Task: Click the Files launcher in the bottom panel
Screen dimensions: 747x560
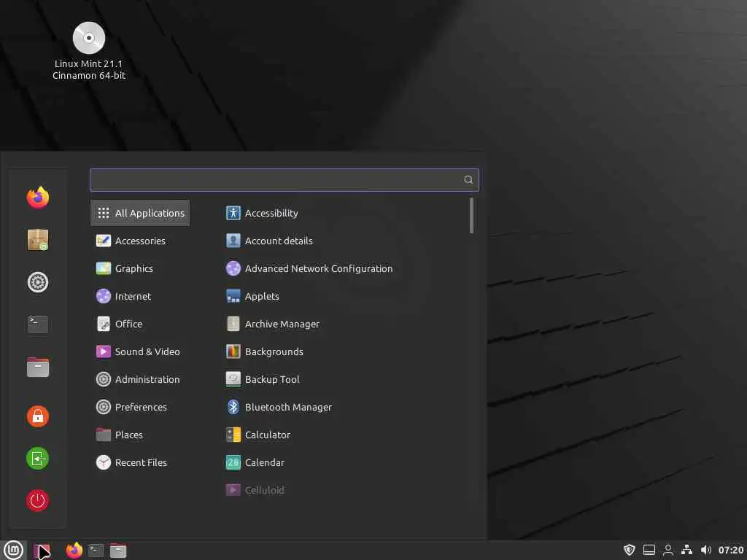Action: (117, 551)
